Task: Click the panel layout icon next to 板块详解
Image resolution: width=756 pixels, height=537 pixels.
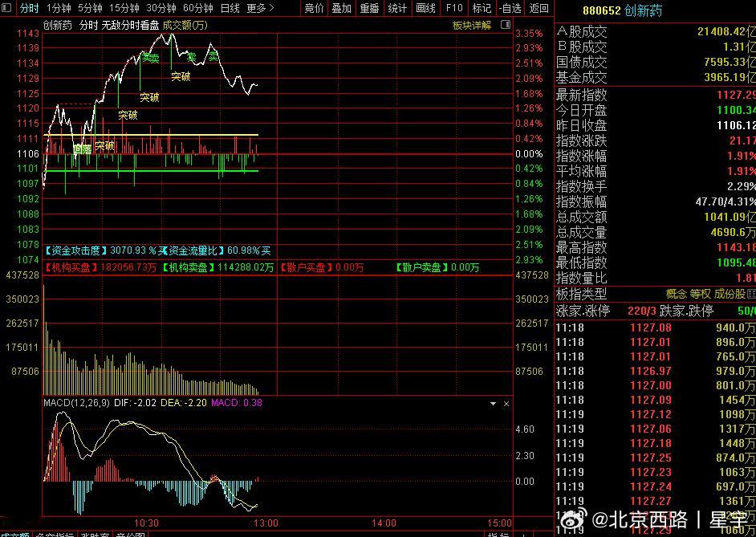Action: click(506, 25)
